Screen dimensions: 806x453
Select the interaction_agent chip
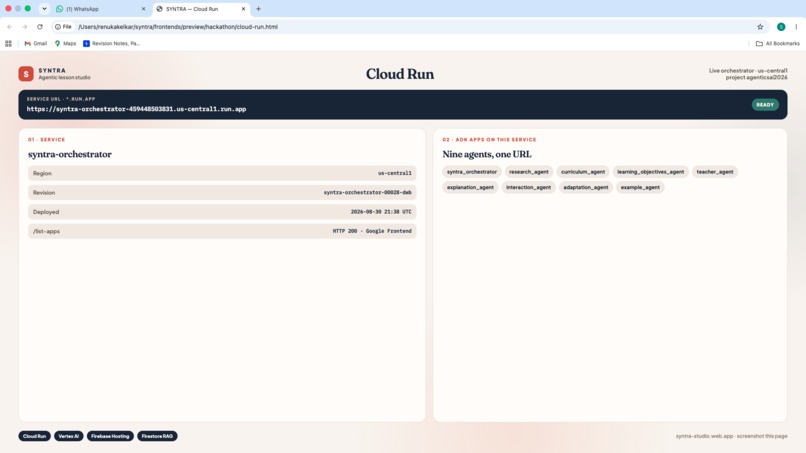click(528, 187)
